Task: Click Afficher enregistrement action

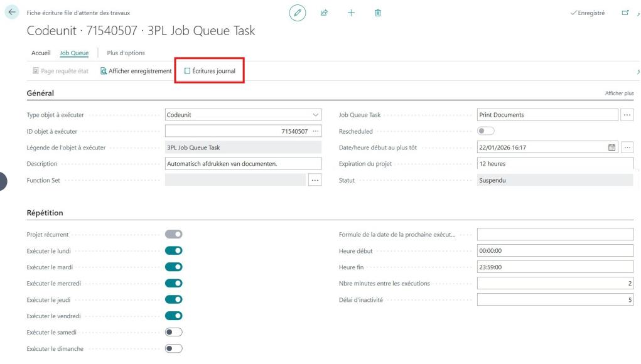Action: [136, 71]
